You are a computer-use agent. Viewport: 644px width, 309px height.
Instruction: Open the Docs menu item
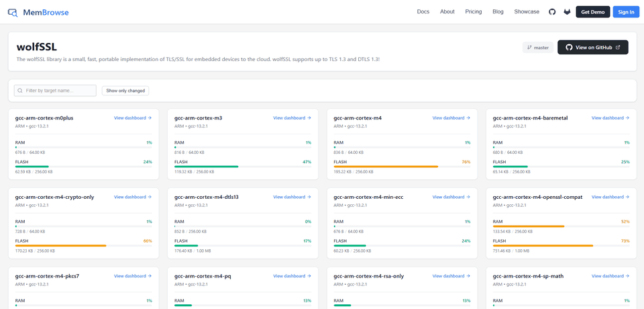423,12
